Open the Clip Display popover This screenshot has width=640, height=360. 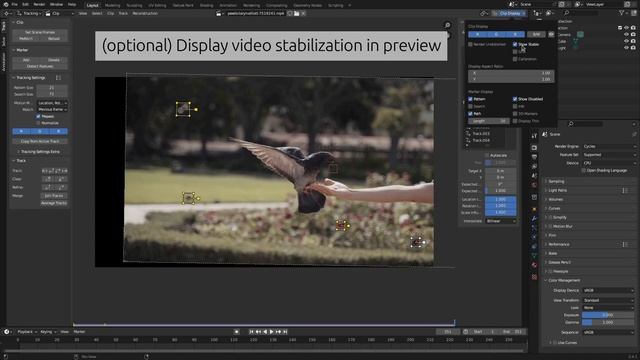(509, 13)
